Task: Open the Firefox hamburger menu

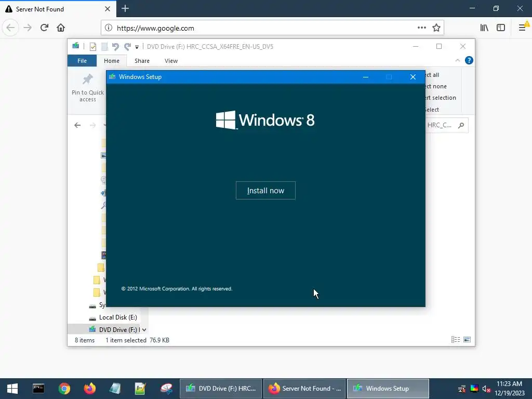Action: pos(522,28)
